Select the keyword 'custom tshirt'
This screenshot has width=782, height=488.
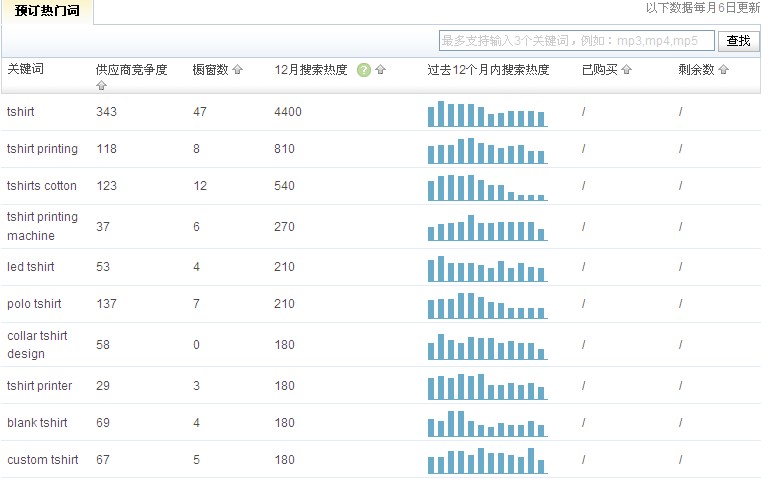click(42, 460)
